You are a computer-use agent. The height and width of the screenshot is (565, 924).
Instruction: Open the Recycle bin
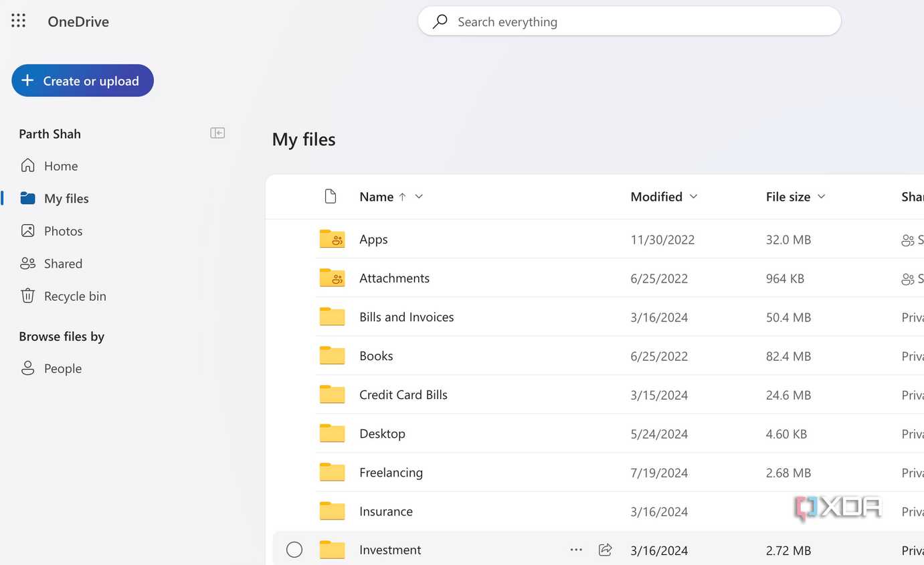tap(63, 296)
